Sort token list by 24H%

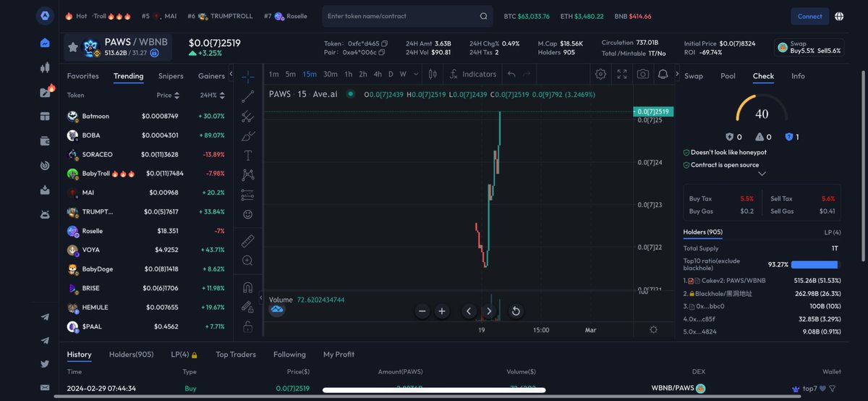(x=211, y=95)
